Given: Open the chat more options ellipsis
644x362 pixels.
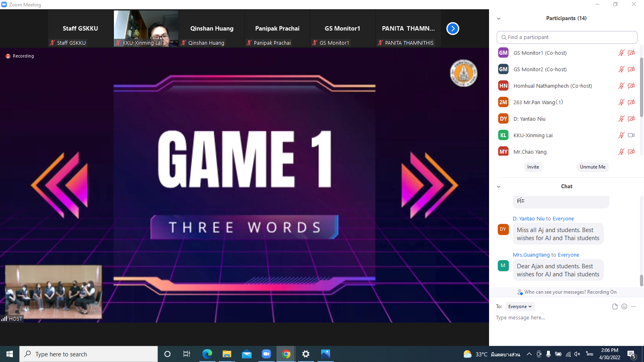Looking at the screenshot, I should pyautogui.click(x=634, y=306).
